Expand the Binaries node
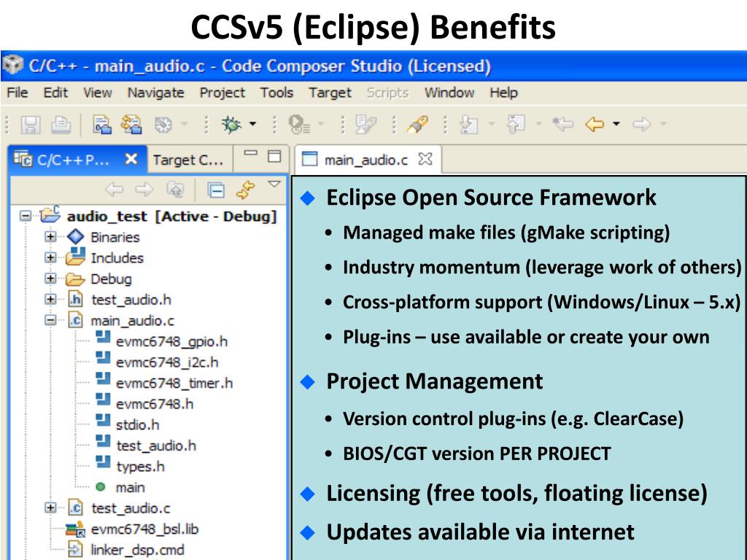 point(50,237)
